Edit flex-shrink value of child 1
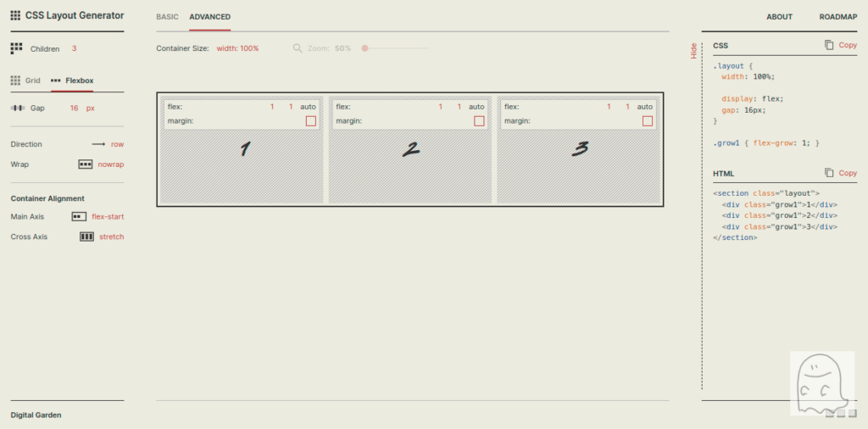This screenshot has height=429, width=868. click(x=291, y=106)
